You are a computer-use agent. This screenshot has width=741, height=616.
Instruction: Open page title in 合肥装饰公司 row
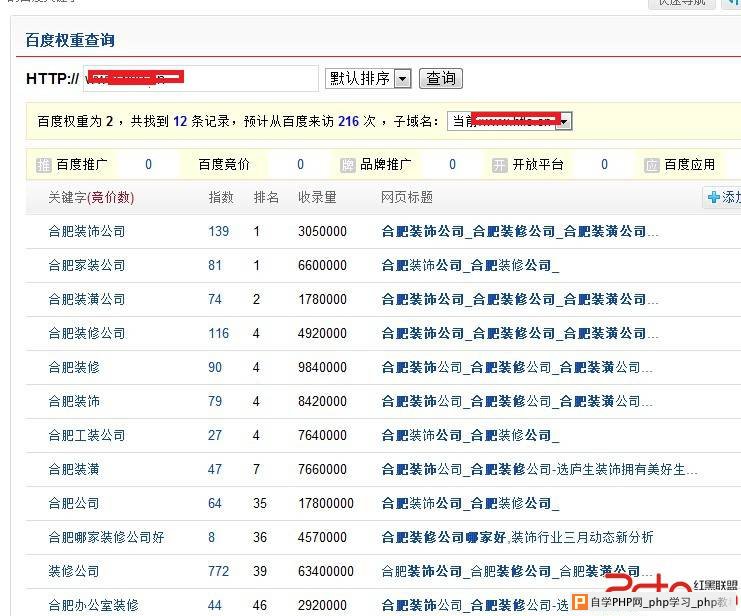[520, 231]
